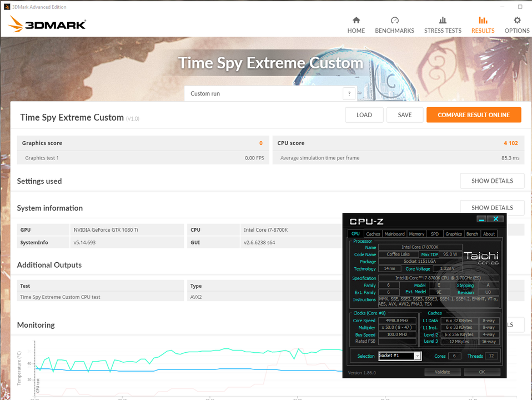Switch to the Memory tab in CPU-Z
532x400 pixels.
coord(416,234)
